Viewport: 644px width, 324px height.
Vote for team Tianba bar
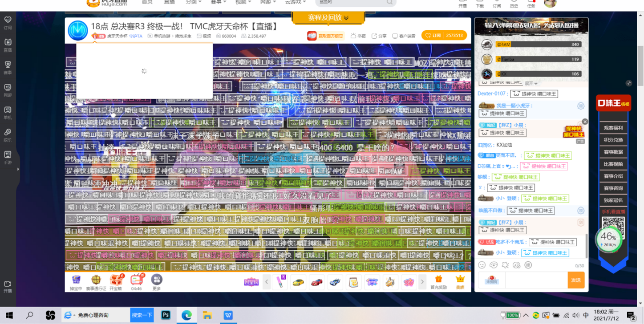tap(538, 59)
